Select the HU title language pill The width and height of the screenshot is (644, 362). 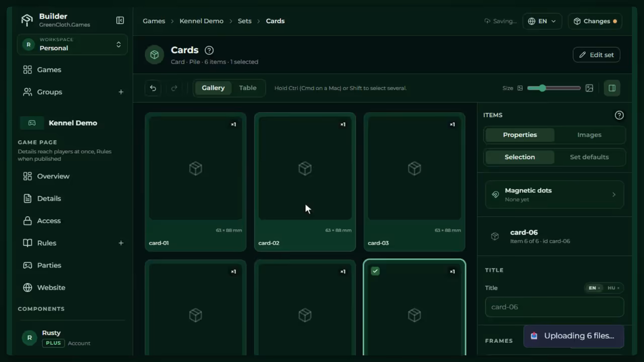tap(613, 288)
